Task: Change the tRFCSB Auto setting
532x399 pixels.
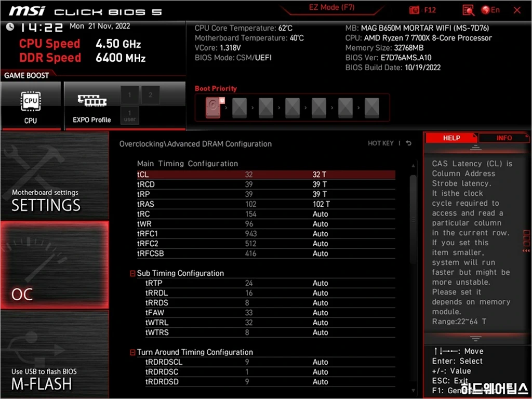Action: coord(320,254)
